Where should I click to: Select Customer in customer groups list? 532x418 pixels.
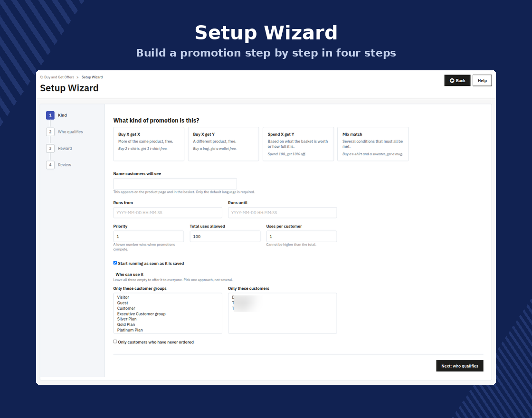(x=126, y=308)
